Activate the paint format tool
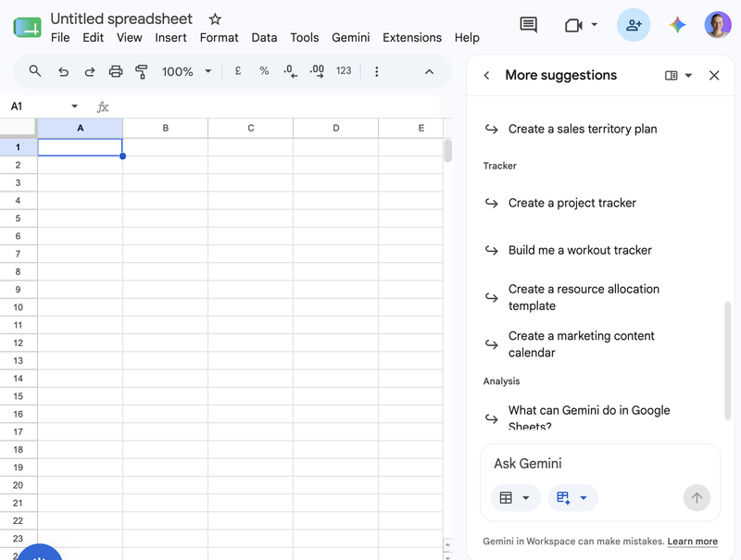Image resolution: width=741 pixels, height=560 pixels. (x=142, y=71)
